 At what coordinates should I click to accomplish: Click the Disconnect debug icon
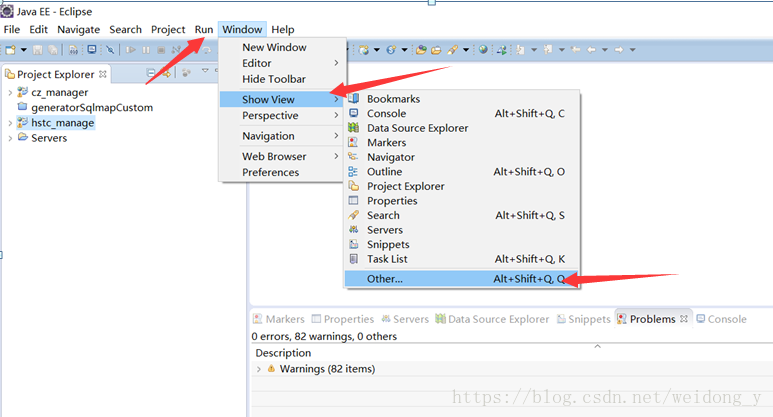pyautogui.click(x=176, y=50)
